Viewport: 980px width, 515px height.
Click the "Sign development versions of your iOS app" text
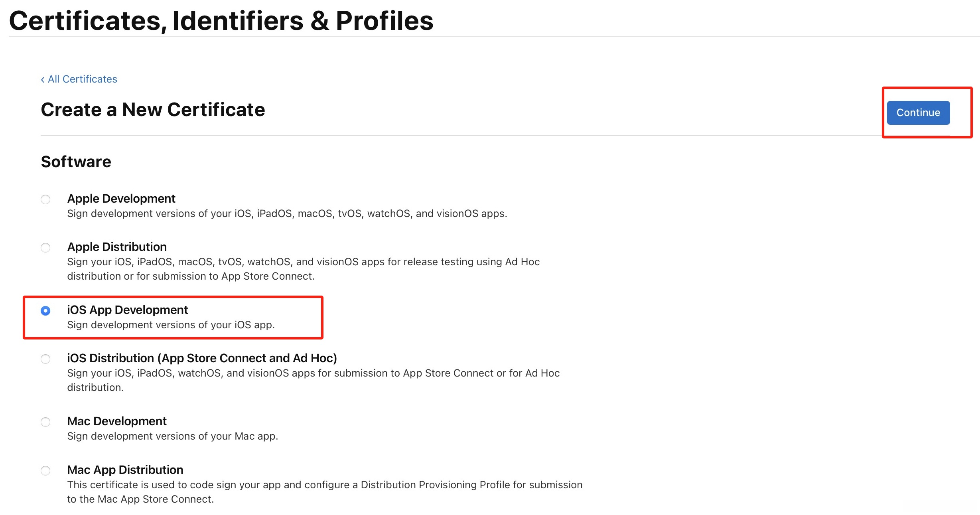(x=171, y=325)
